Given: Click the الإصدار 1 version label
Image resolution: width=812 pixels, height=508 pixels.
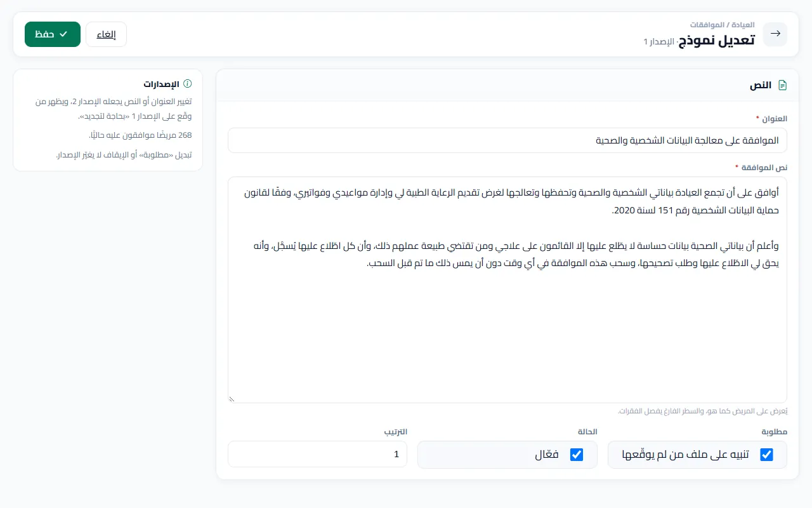Looking at the screenshot, I should [x=659, y=41].
